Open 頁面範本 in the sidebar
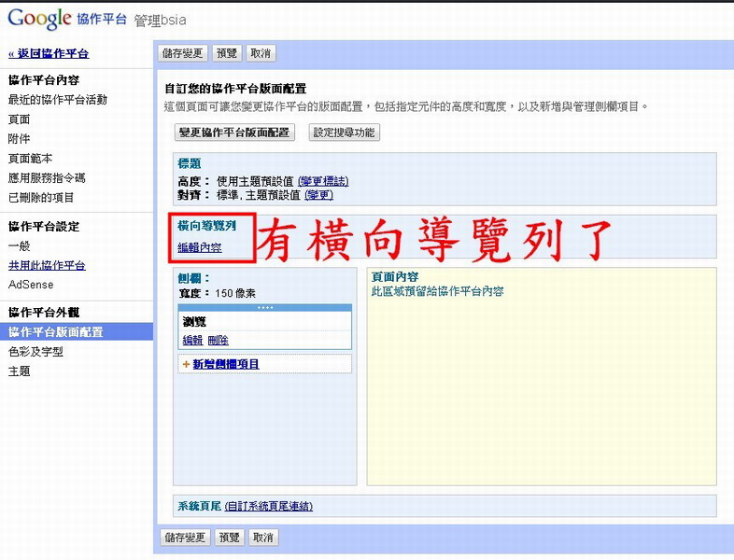734x560 pixels. (30, 158)
